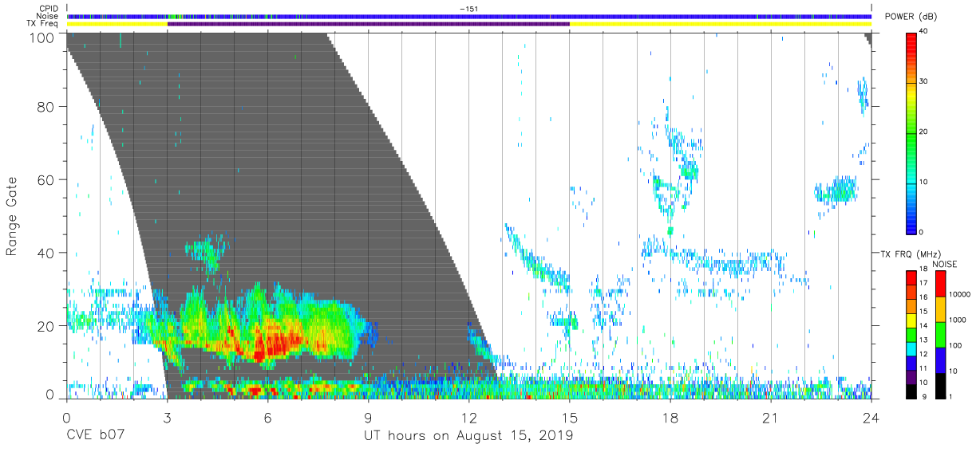
Task: Click the TX FRQ (MHz) legend title
Action: tap(912, 254)
